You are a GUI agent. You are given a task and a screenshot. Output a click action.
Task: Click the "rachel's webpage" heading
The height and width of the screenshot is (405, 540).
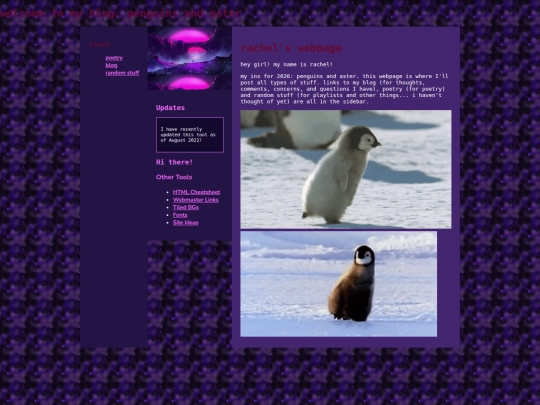click(x=291, y=48)
